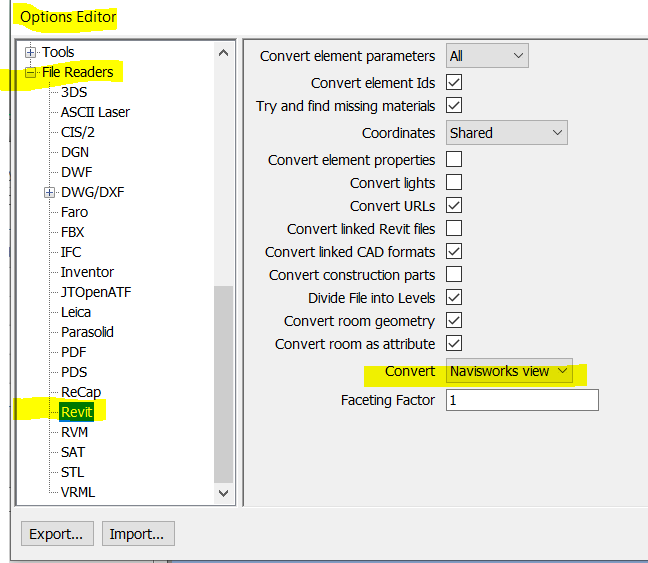This screenshot has width=648, height=563.
Task: Click the Import... button
Action: click(138, 533)
